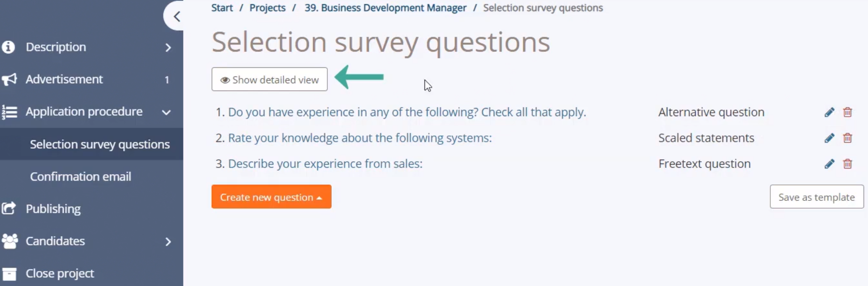Click pencil icon for Scaled statements question
This screenshot has width=868, height=286.
829,138
